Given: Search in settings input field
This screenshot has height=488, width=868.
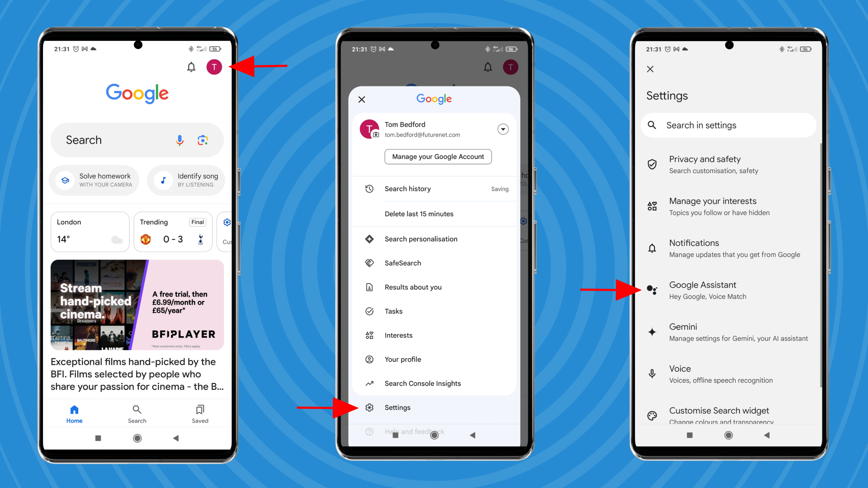Looking at the screenshot, I should [729, 125].
